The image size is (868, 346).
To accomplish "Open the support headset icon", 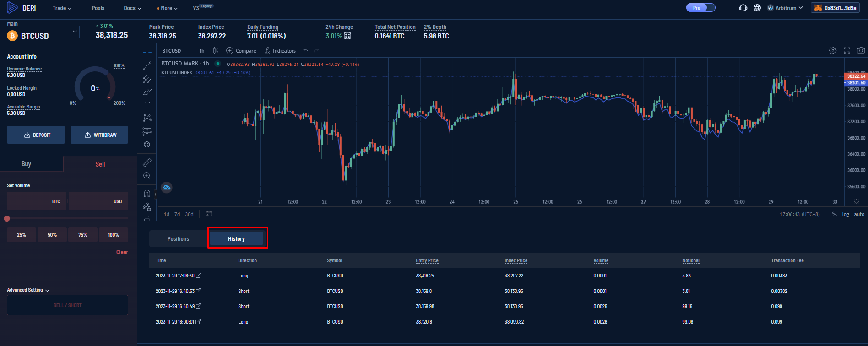I will click(x=743, y=8).
